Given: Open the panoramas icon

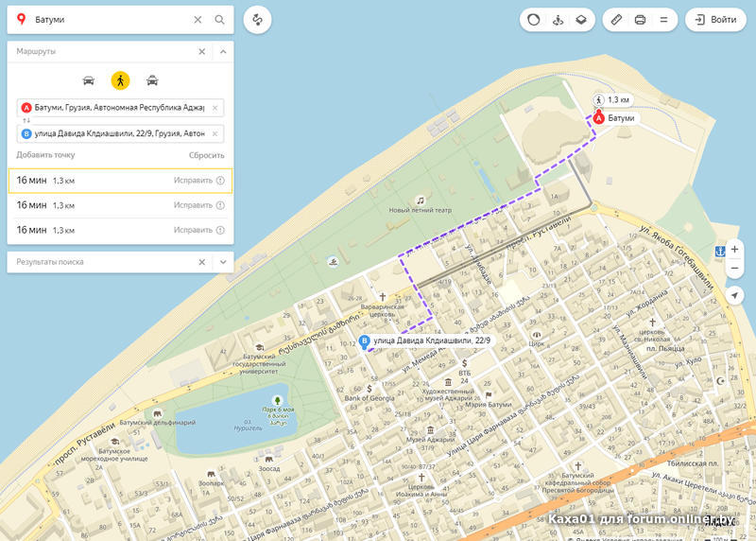Looking at the screenshot, I should [x=558, y=20].
